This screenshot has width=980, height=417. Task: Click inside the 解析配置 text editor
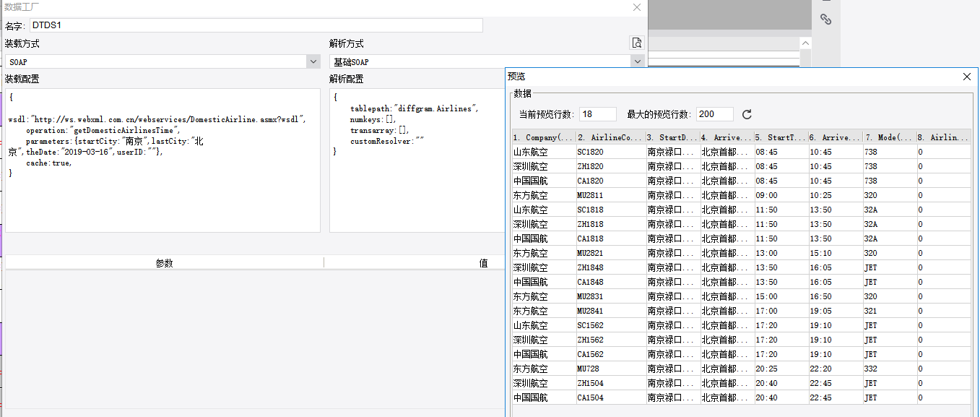(417, 160)
